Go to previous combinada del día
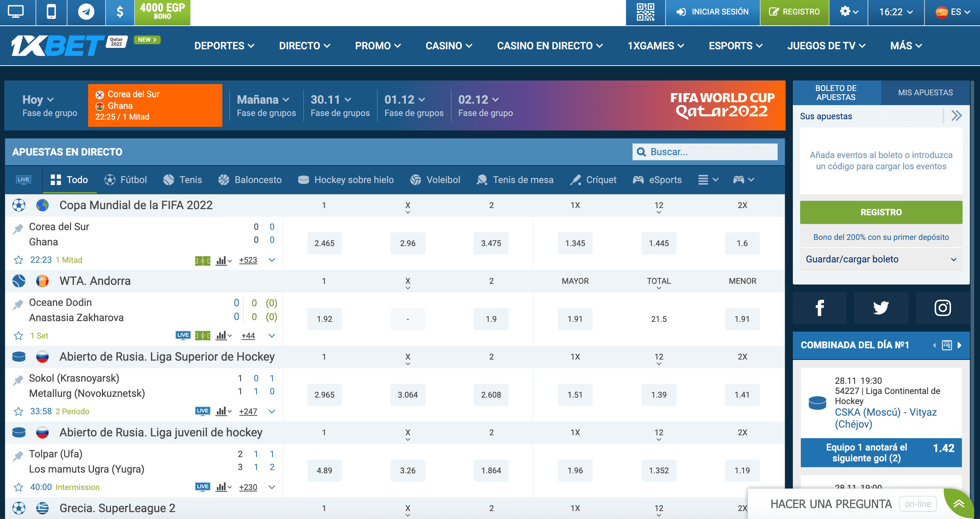Screen dimensions: 980x519 point(934,345)
